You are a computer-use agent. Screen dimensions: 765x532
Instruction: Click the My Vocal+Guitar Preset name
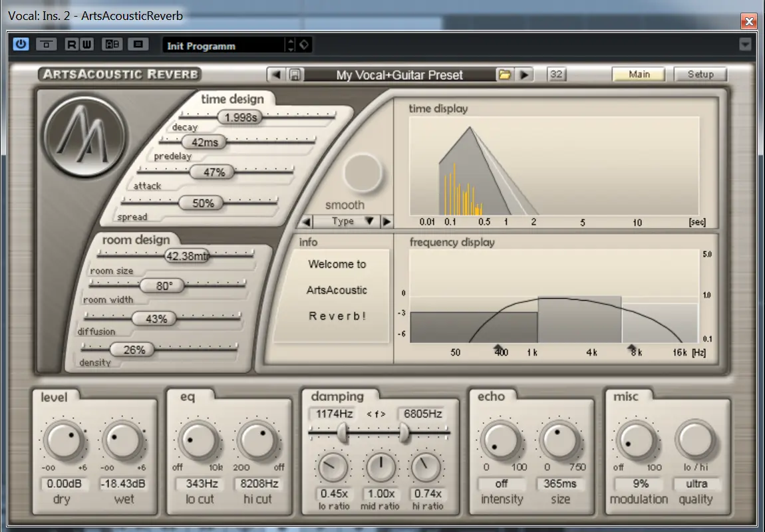(399, 75)
